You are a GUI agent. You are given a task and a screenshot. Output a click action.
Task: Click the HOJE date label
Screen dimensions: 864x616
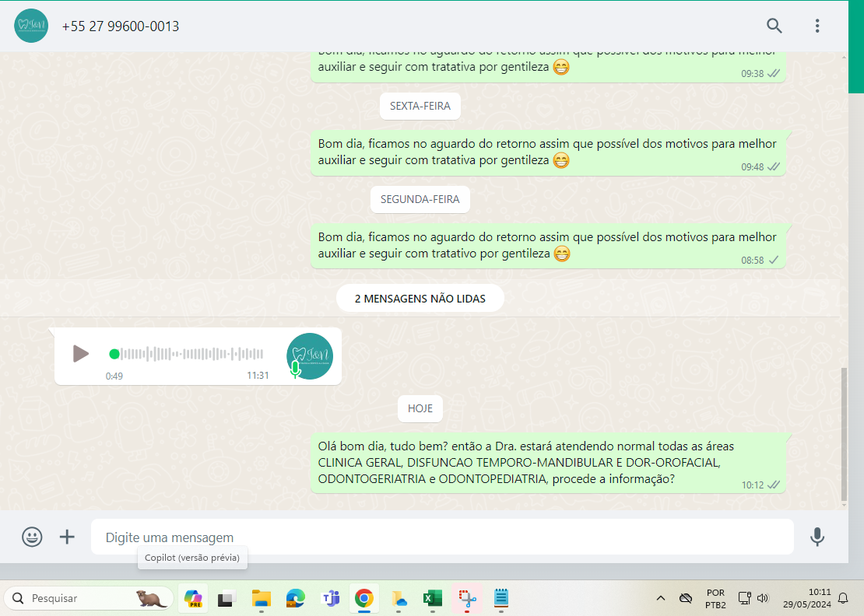pyautogui.click(x=420, y=408)
